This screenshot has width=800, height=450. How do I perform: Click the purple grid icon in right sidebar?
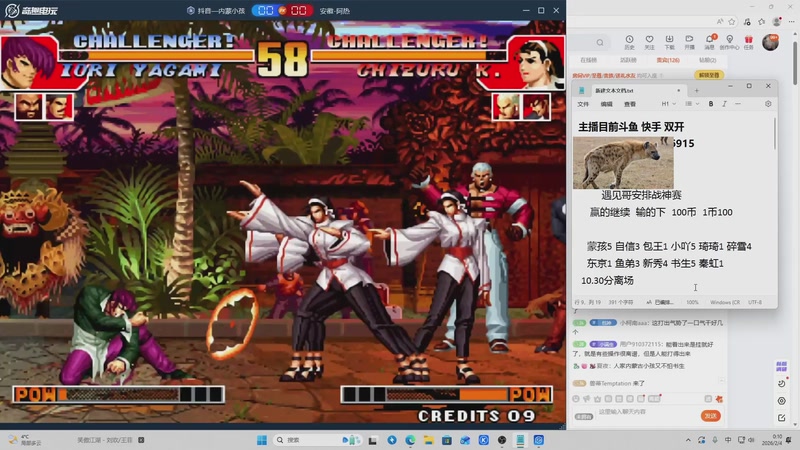[x=781, y=366]
